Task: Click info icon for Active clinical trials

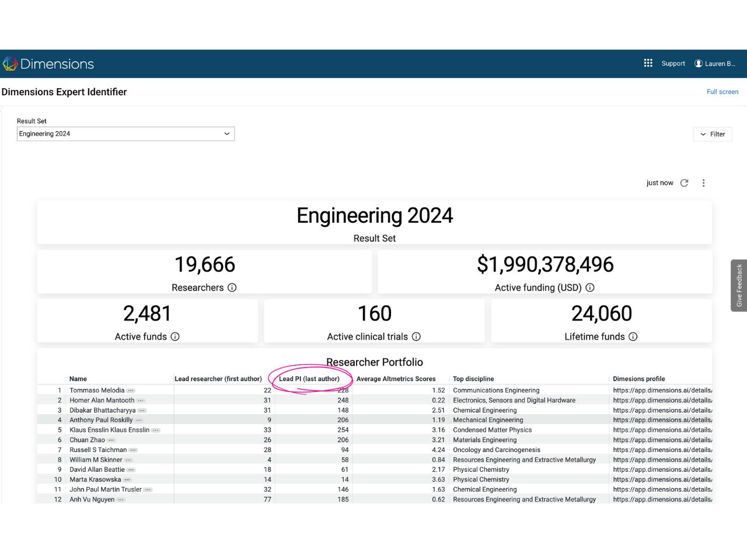Action: pos(416,337)
